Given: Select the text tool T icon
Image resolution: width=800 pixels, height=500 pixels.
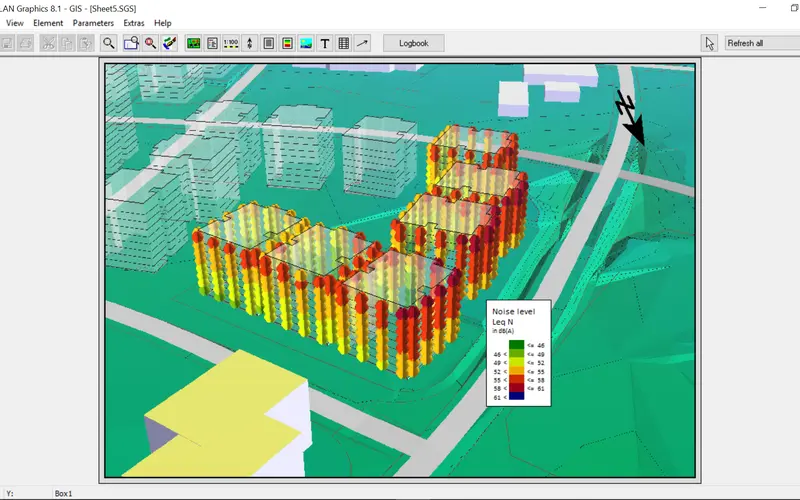Looking at the screenshot, I should coord(325,43).
